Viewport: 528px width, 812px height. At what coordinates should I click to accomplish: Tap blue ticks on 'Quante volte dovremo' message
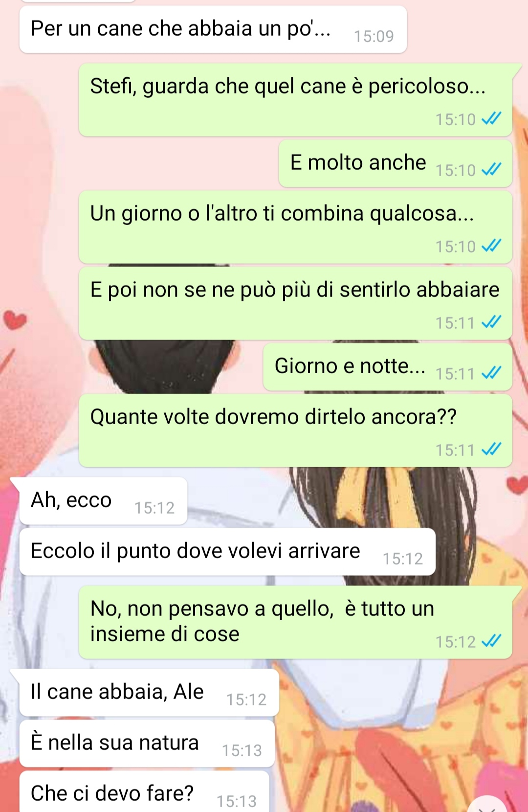point(491,449)
